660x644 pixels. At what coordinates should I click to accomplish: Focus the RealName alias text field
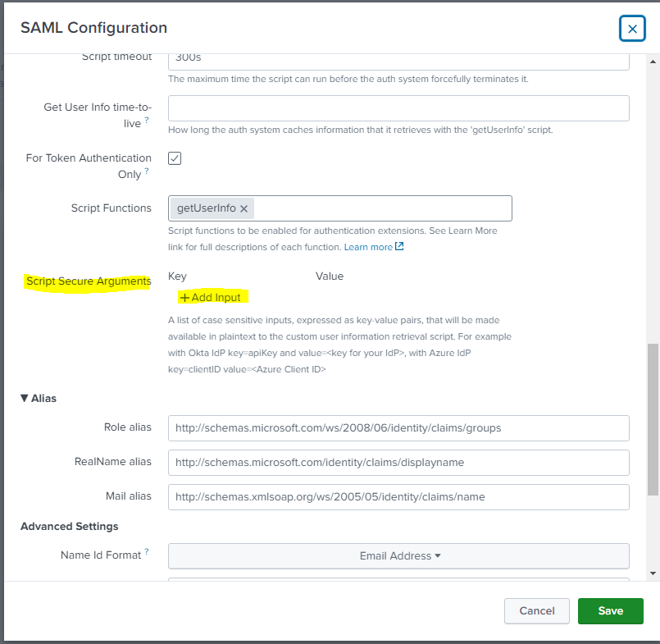398,462
